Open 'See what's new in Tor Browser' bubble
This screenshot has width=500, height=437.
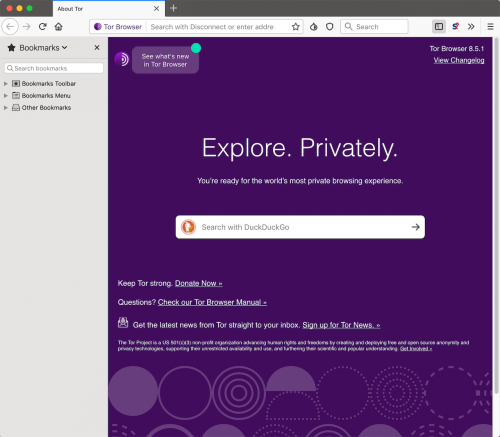[x=165, y=60]
